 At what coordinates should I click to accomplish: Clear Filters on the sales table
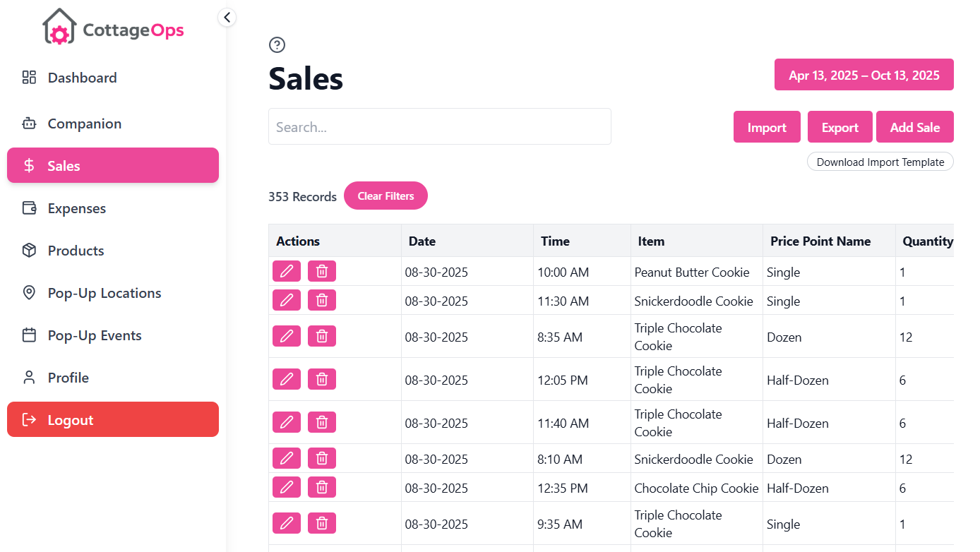[386, 196]
